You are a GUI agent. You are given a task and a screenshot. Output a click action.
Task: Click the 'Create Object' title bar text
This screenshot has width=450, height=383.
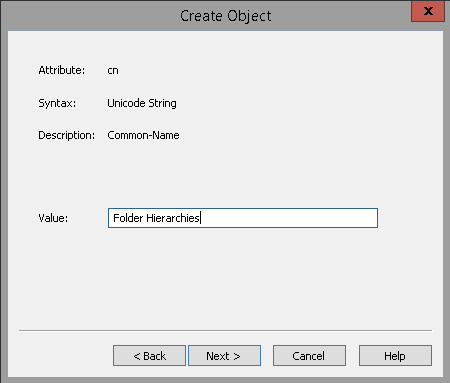(226, 16)
